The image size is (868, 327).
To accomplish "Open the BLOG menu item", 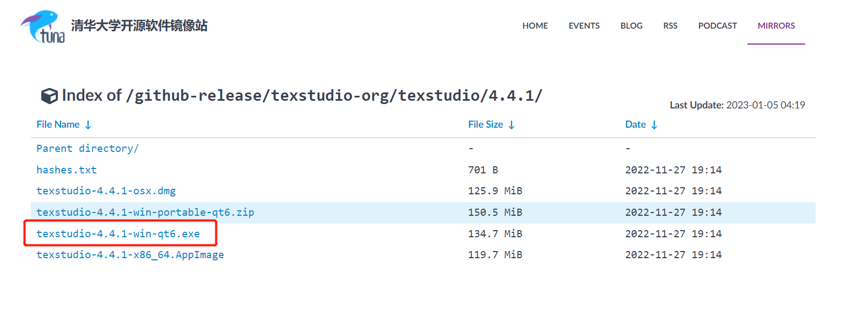I will point(631,26).
